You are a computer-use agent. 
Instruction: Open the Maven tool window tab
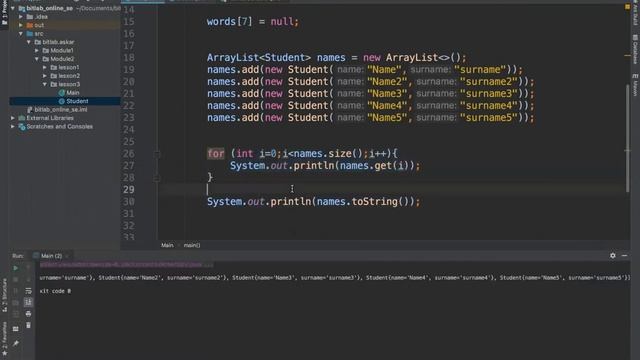click(635, 85)
